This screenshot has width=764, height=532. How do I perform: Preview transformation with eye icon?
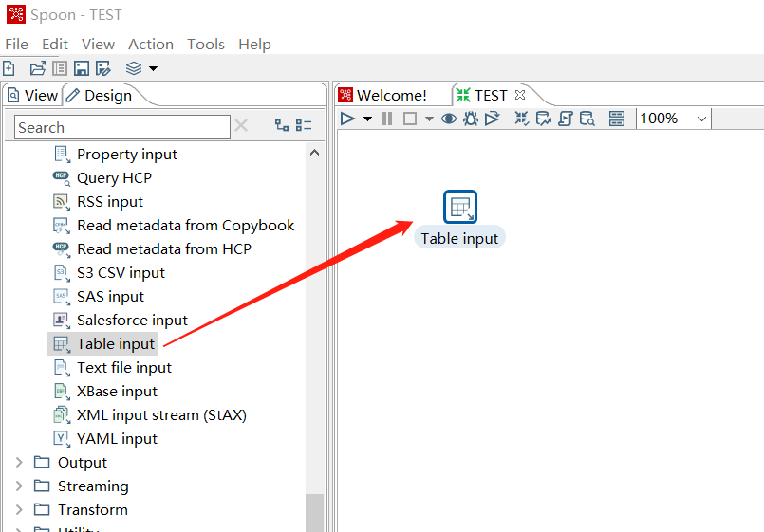point(449,119)
